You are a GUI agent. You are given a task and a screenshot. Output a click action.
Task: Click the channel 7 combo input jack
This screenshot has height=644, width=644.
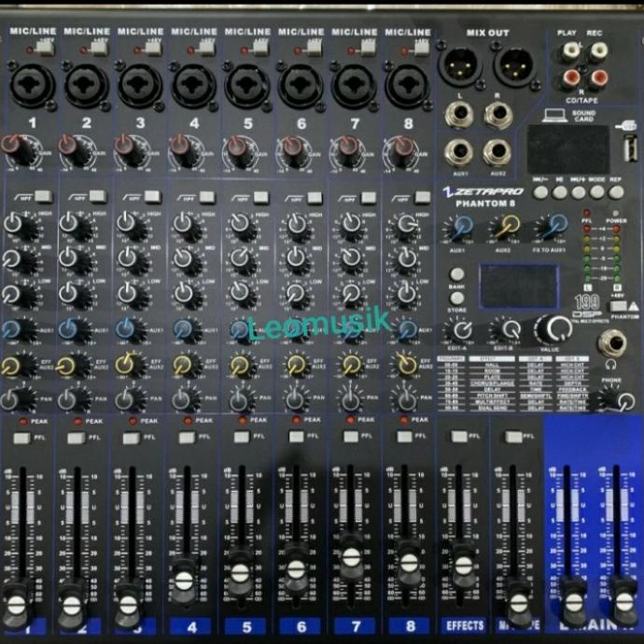pyautogui.click(x=354, y=87)
